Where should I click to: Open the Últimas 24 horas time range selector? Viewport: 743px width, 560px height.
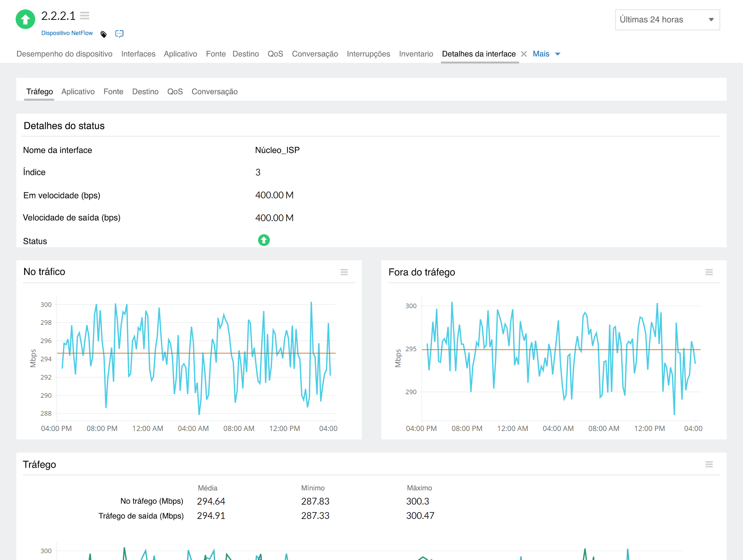pos(667,20)
